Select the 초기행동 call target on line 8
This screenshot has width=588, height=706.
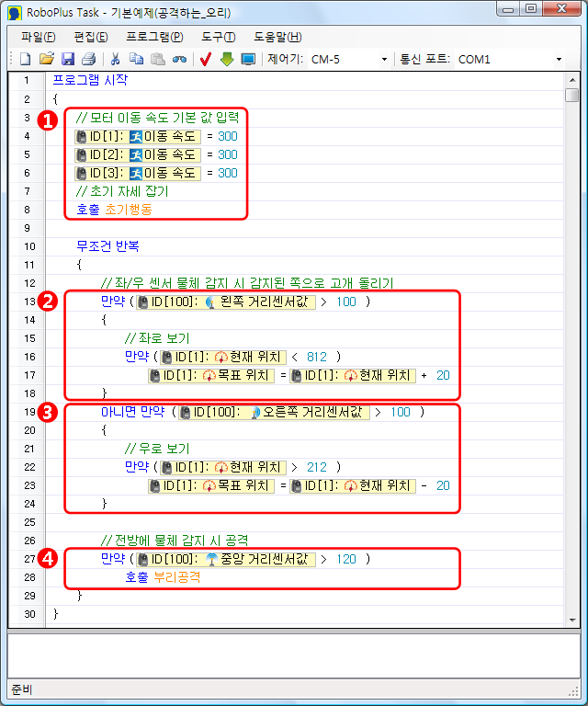(x=129, y=210)
